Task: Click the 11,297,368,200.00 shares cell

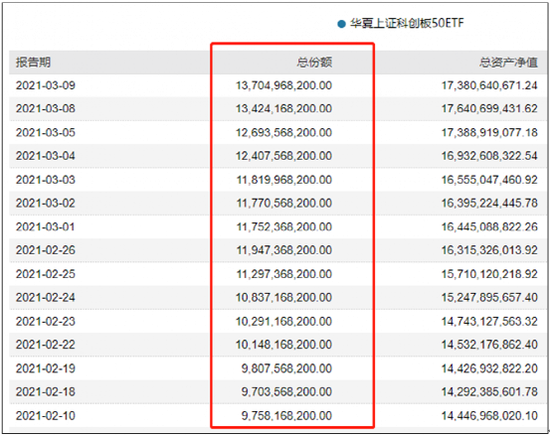Action: click(x=284, y=274)
